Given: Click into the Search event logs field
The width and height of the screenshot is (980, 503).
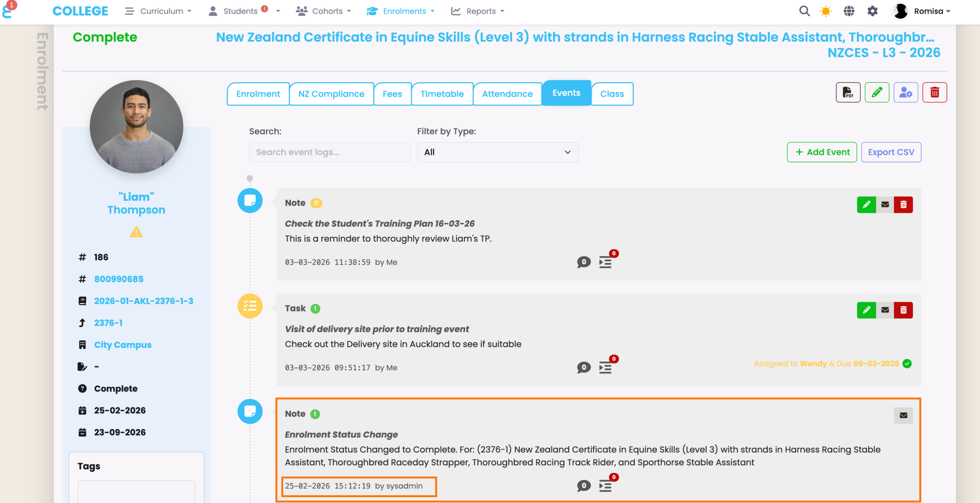Looking at the screenshot, I should click(x=330, y=152).
